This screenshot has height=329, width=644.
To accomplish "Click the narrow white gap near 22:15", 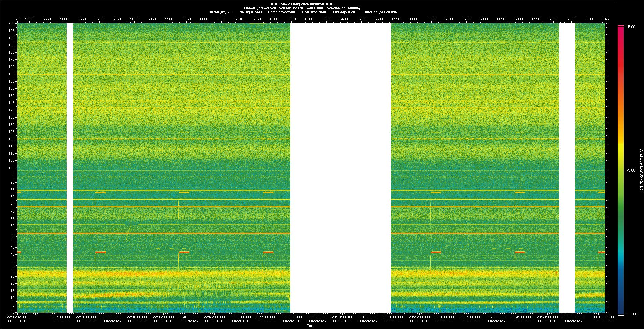I will tap(70, 168).
